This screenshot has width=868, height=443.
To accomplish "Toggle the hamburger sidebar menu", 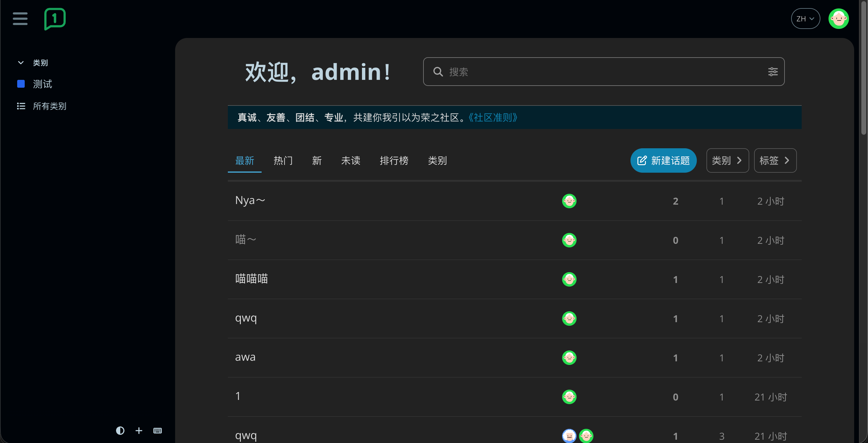I will [20, 18].
